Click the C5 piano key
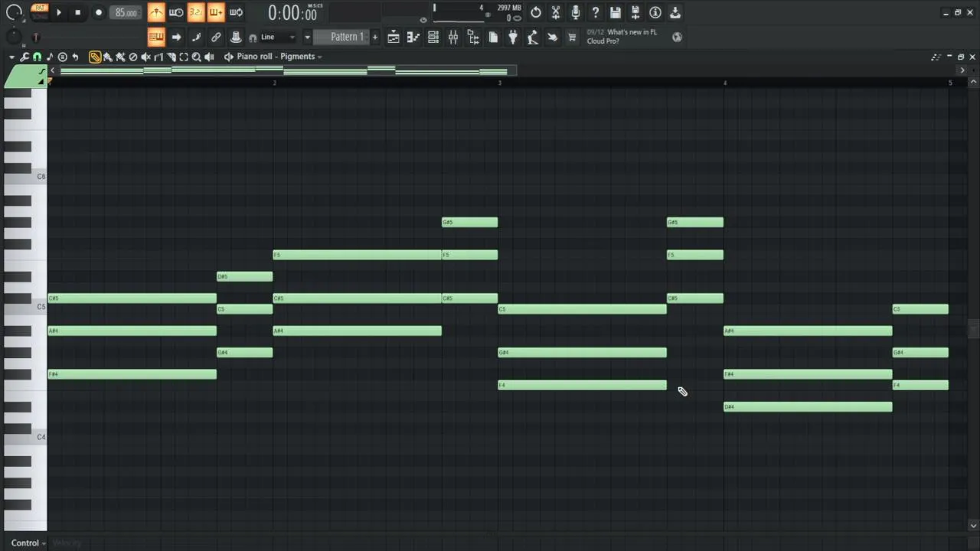This screenshot has height=551, width=980. tap(25, 308)
